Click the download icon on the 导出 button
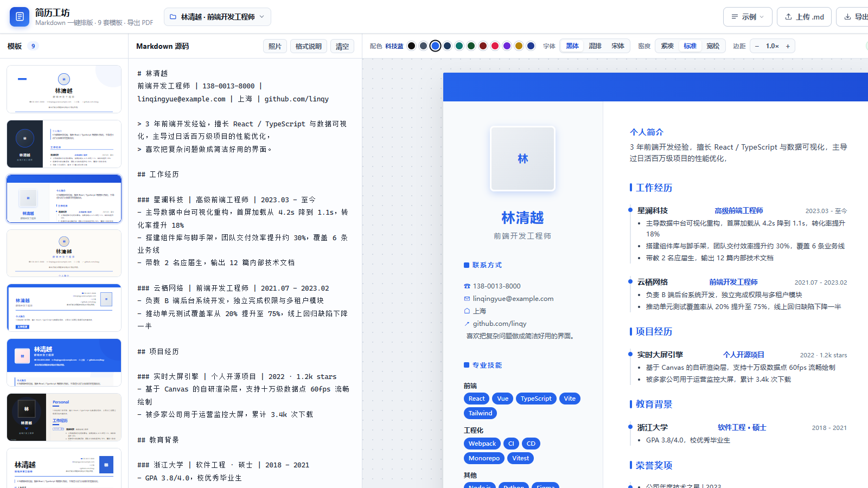Viewport: 868px width, 488px height. click(x=847, y=17)
